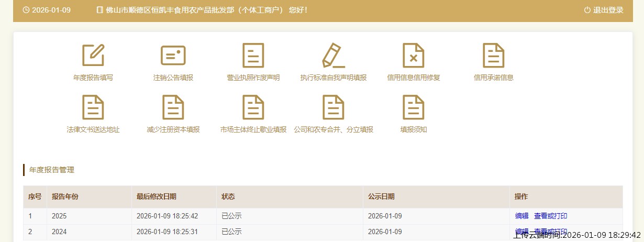This screenshot has width=644, height=242.
Task: Click 查看或打印 for the 2025 report
Action: click(551, 216)
